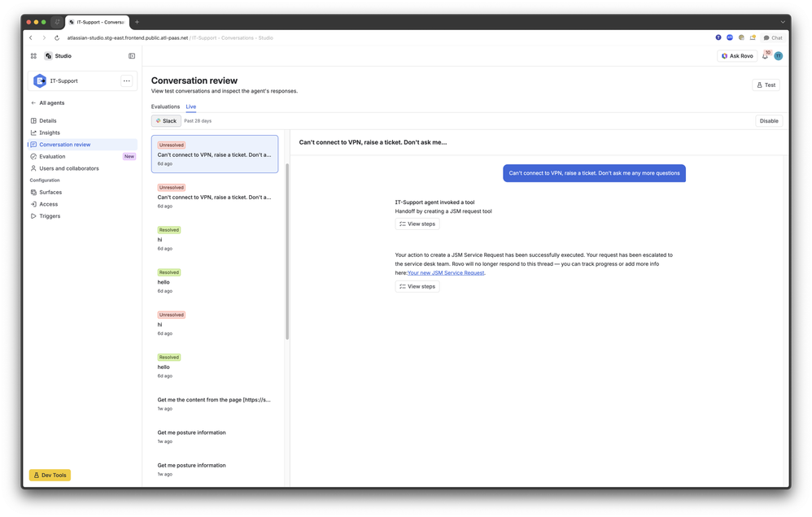View steps under the service request reply

click(x=417, y=287)
